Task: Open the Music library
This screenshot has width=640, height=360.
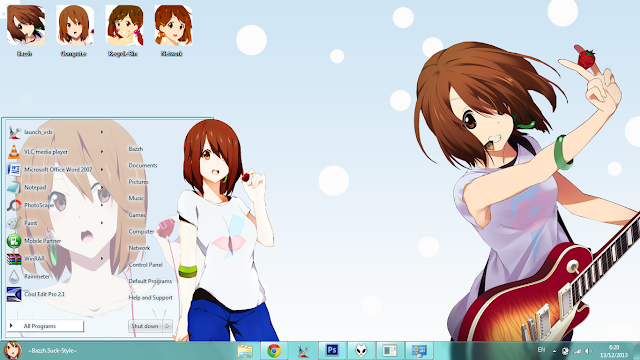Action: (136, 198)
